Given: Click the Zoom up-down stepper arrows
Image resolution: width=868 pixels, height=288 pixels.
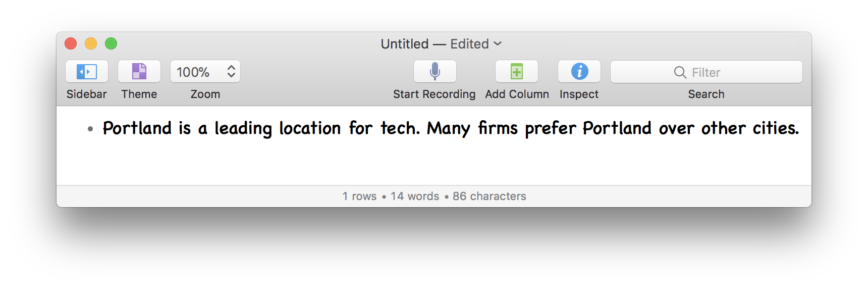Looking at the screenshot, I should click(x=231, y=72).
